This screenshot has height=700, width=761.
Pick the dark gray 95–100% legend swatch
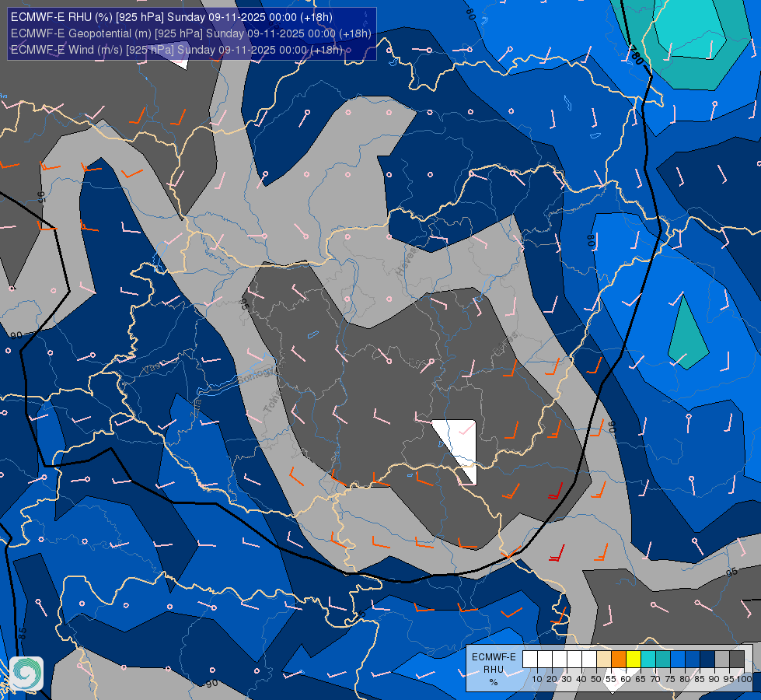737,660
